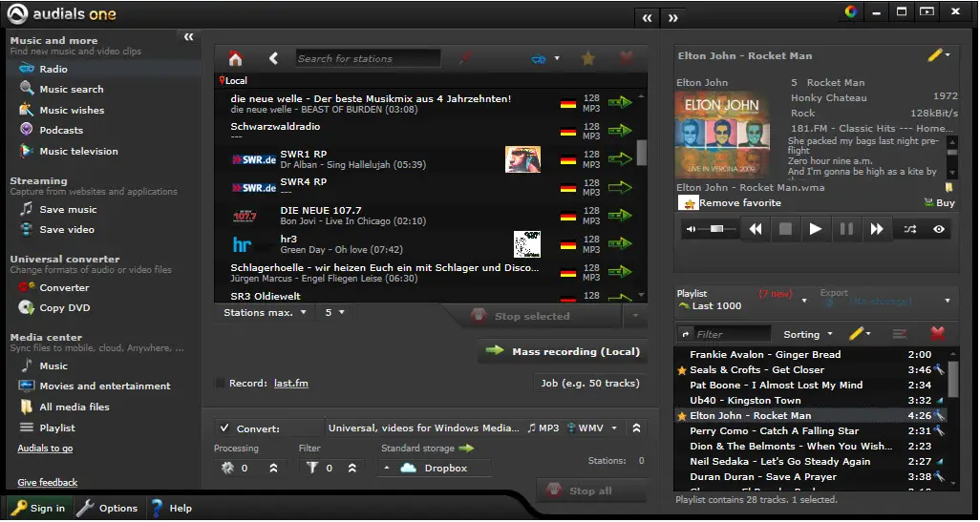The width and height of the screenshot is (980, 522).
Task: Click the red X above station list
Action: click(x=627, y=59)
